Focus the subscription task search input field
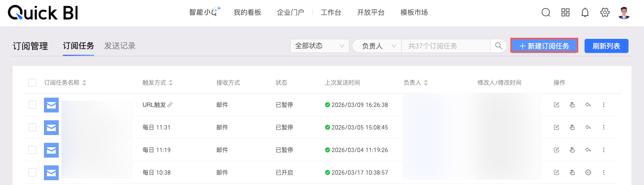The height and width of the screenshot is (185, 644). (445, 46)
